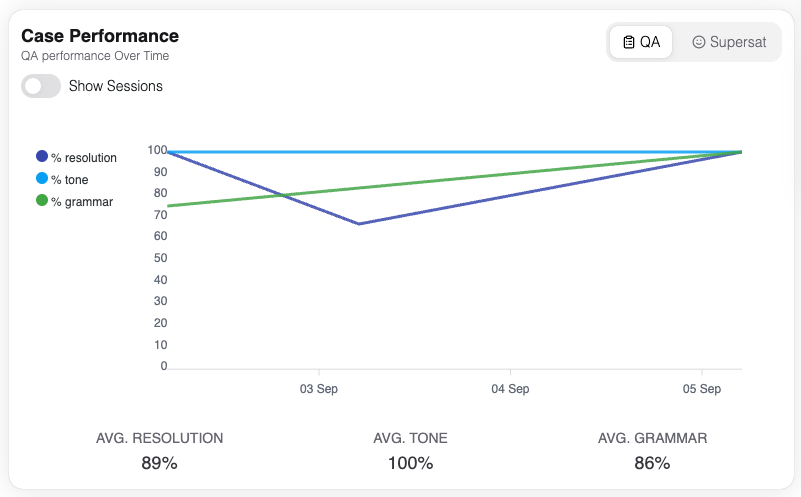Viewport: 801px width, 497px height.
Task: Click the clipboard icon in QA tab
Action: click(x=629, y=42)
